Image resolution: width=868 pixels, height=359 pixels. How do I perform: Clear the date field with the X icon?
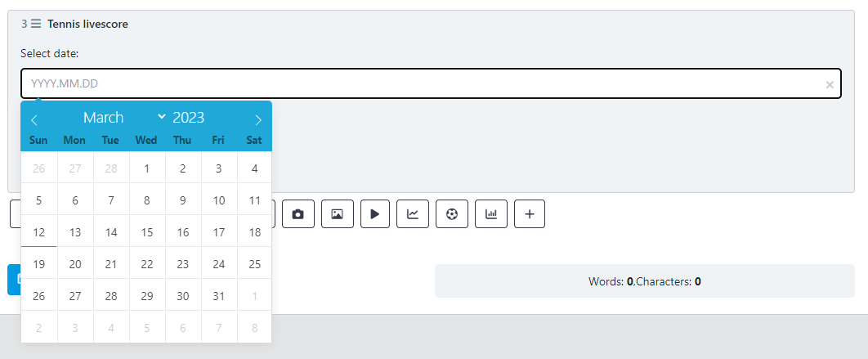[x=830, y=85]
